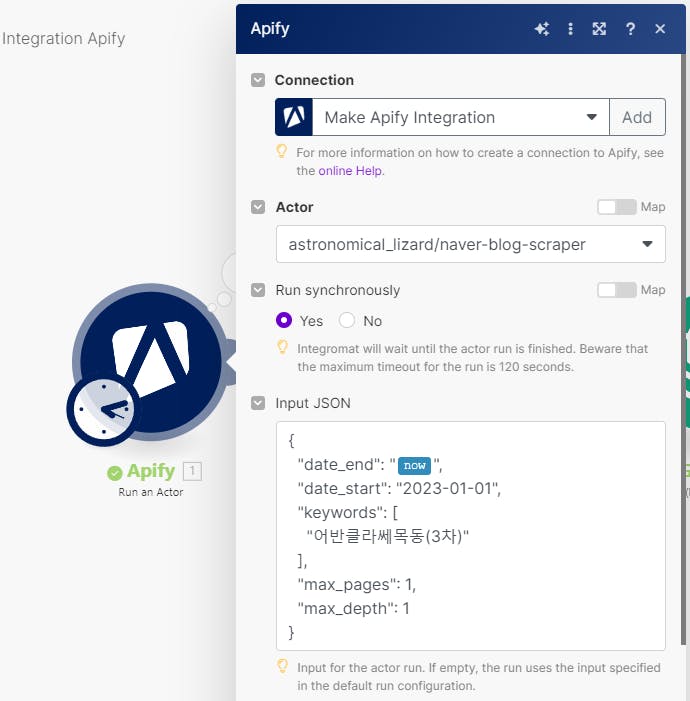
Task: Click inside the Input JSON text area
Action: pyautogui.click(x=470, y=536)
